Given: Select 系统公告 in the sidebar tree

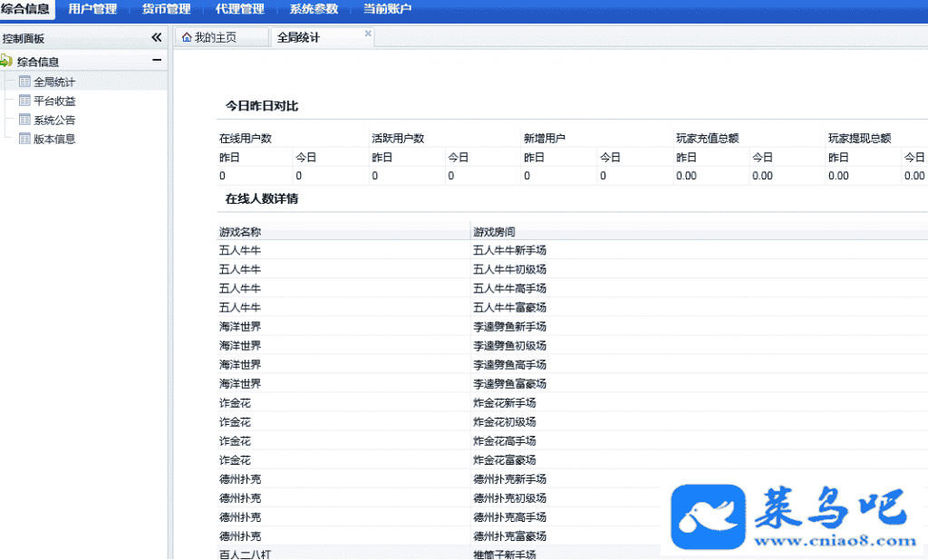Looking at the screenshot, I should (54, 120).
